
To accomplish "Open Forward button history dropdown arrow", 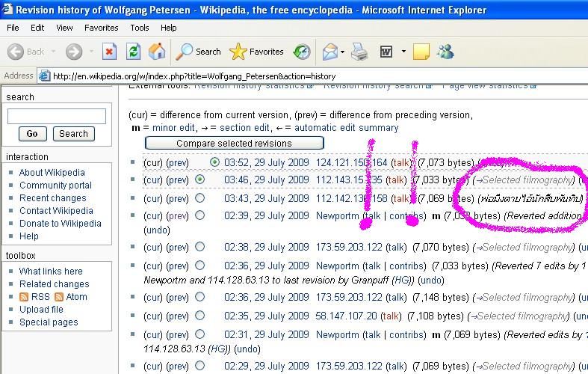I will (x=91, y=51).
